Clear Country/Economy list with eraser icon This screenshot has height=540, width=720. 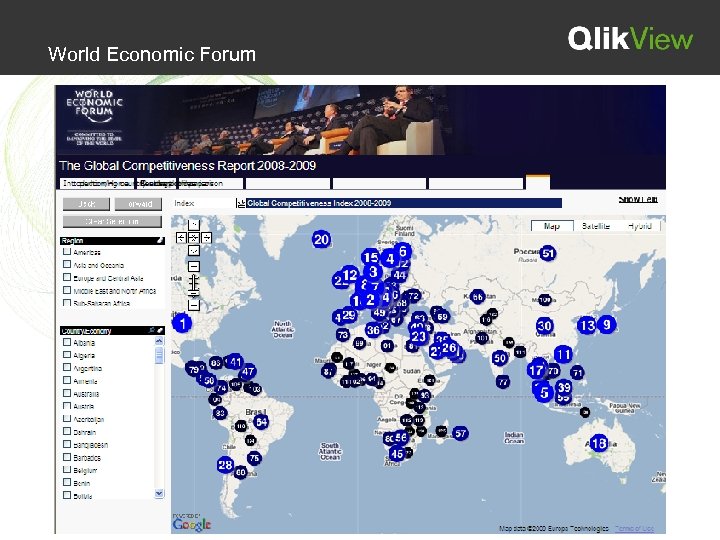pos(160,331)
